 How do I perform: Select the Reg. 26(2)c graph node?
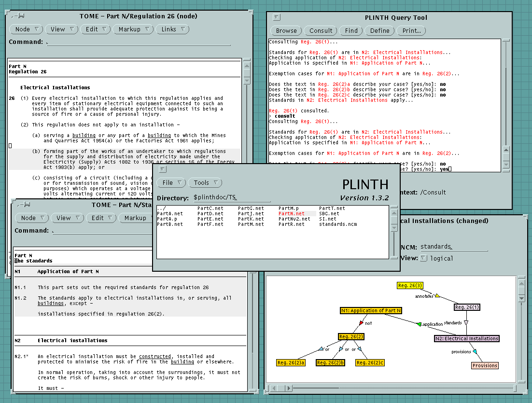[x=370, y=362]
